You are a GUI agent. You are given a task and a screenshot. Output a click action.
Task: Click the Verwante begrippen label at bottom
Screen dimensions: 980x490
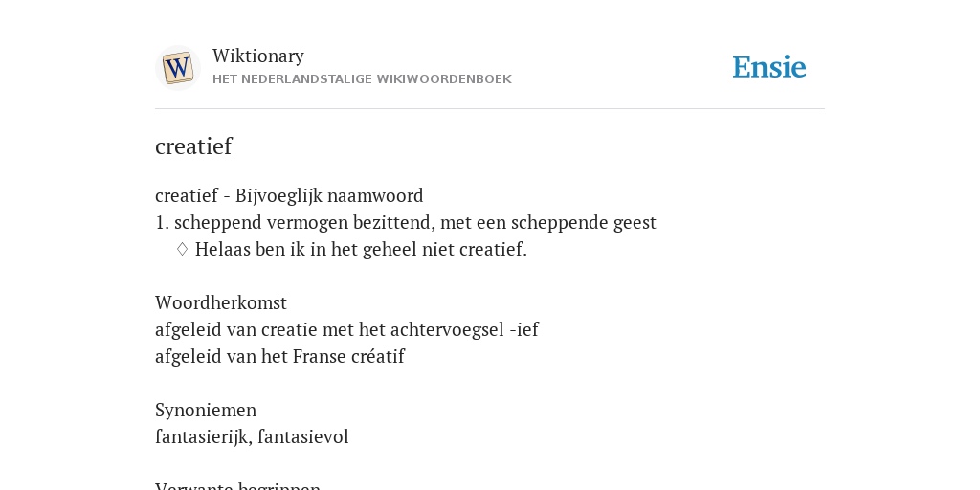tap(237, 485)
